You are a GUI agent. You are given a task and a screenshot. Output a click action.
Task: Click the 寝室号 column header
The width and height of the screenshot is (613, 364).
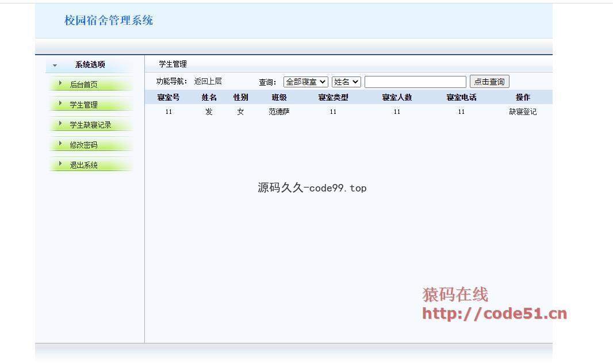tap(168, 98)
